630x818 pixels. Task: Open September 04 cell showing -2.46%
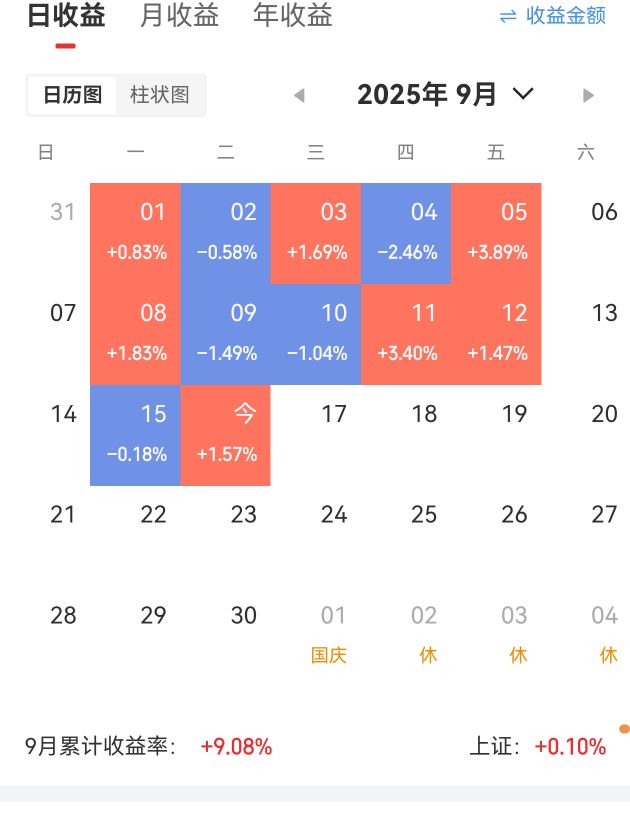(x=406, y=233)
